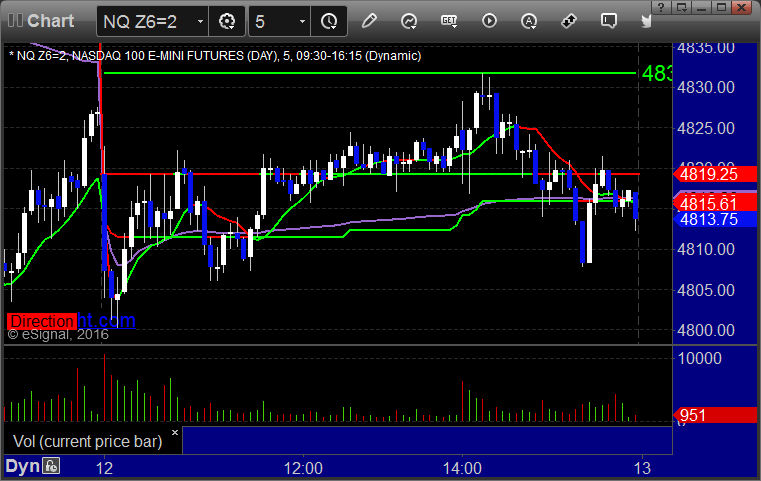Viewport: 761px width, 481px height.
Task: Open the NQ Z6=2 symbol dropdown arrow
Action: click(200, 21)
